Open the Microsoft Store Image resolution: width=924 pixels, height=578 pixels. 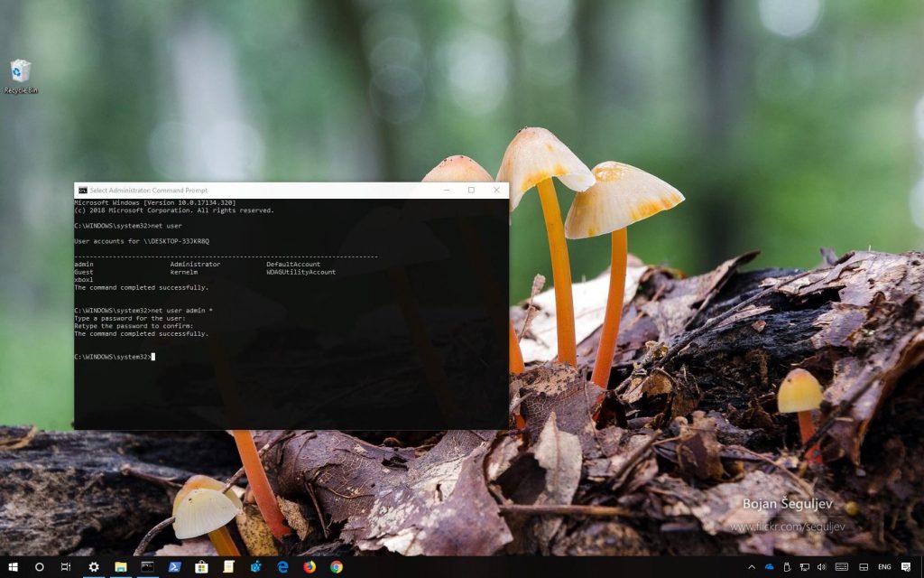(203, 566)
